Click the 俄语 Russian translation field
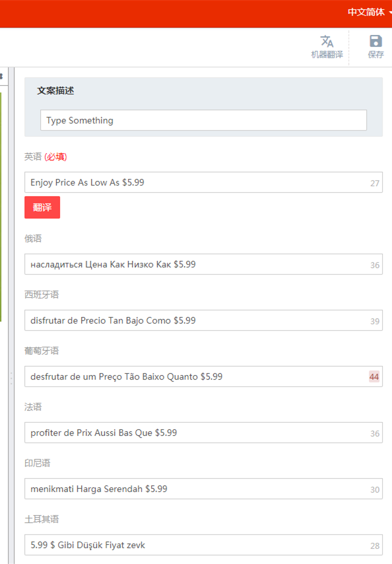This screenshot has height=564, width=392. (203, 264)
